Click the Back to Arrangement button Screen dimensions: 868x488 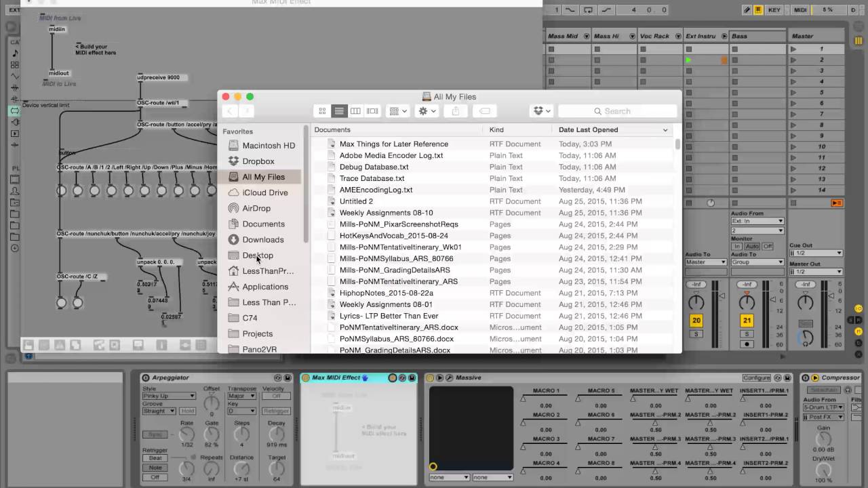[837, 203]
